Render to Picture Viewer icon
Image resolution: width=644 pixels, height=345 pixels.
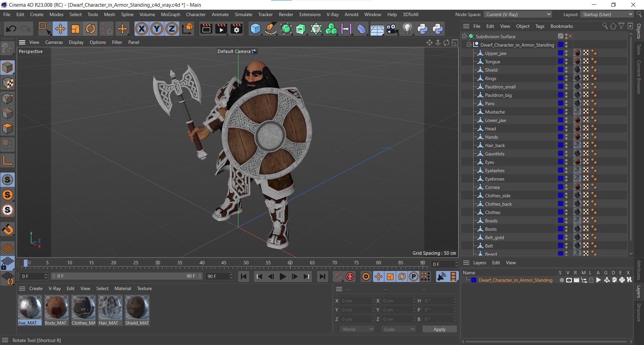tap(221, 29)
